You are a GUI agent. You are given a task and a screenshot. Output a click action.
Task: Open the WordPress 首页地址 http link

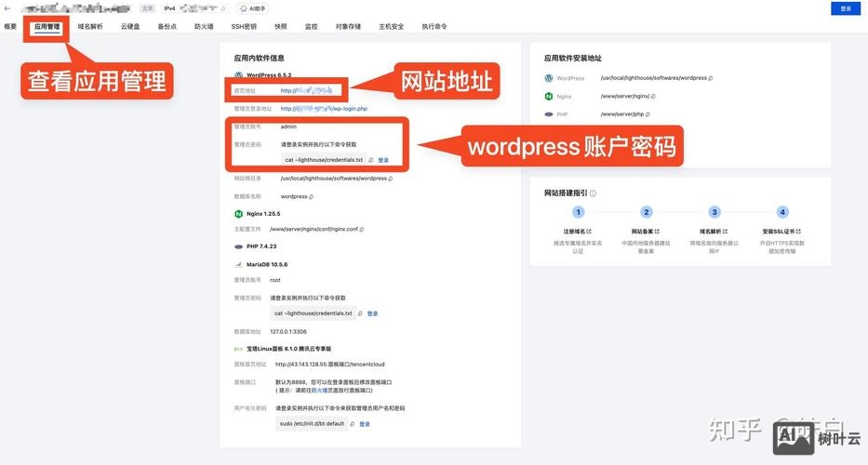tap(305, 90)
